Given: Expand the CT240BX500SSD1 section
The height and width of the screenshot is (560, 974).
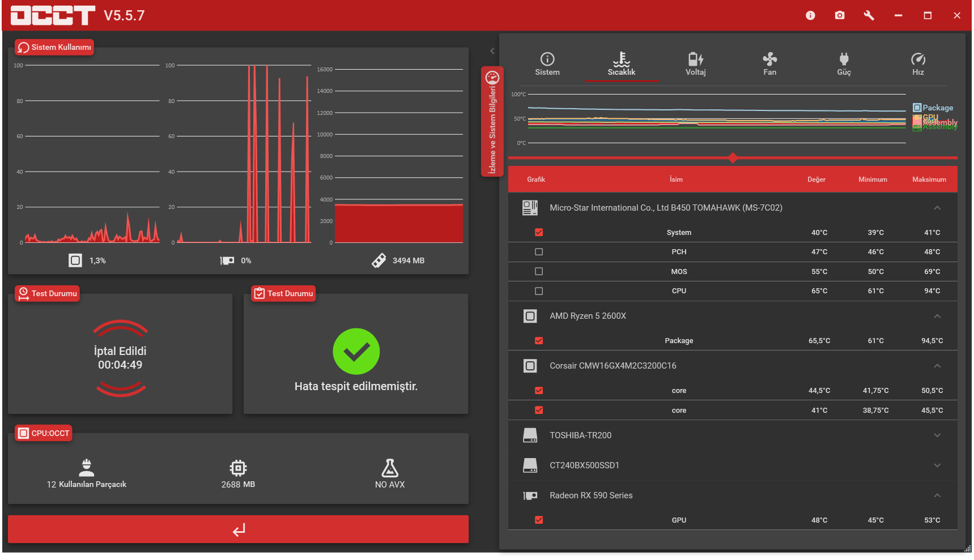Looking at the screenshot, I should (x=937, y=465).
